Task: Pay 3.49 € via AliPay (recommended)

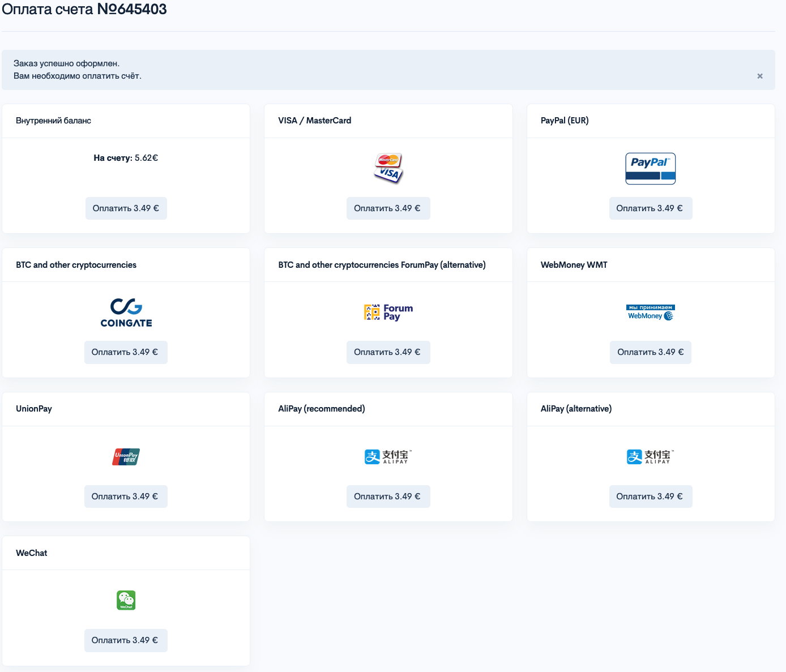Action: 388,496
